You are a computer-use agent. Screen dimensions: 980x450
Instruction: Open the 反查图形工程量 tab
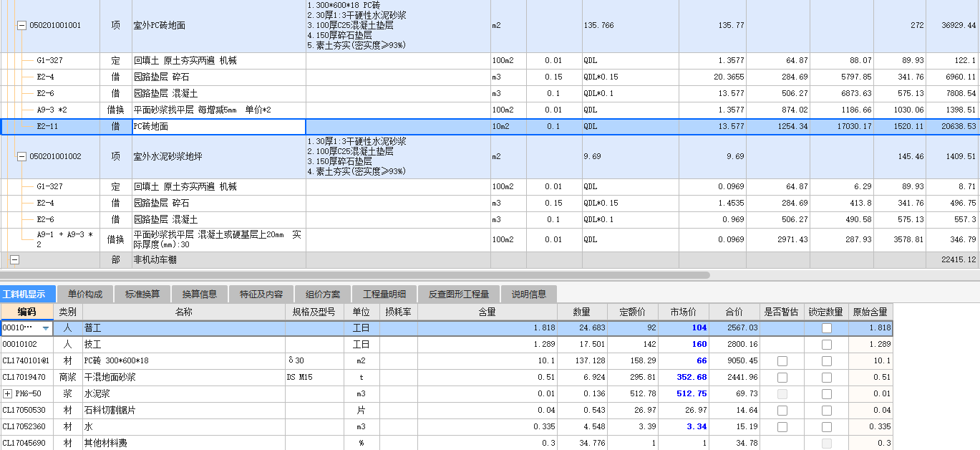click(459, 294)
